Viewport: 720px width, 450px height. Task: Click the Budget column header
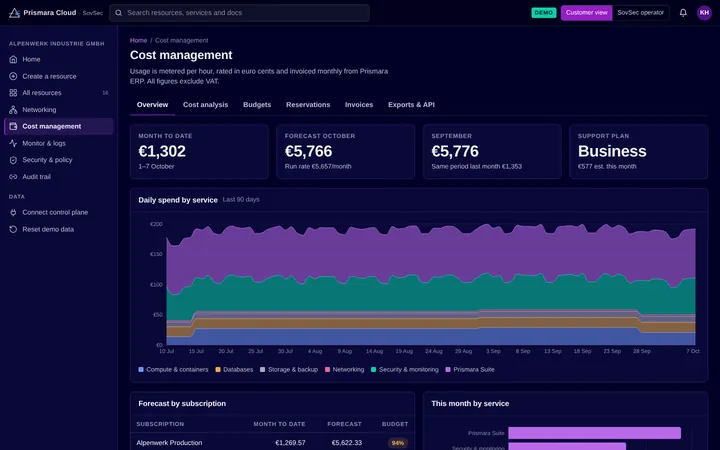395,424
